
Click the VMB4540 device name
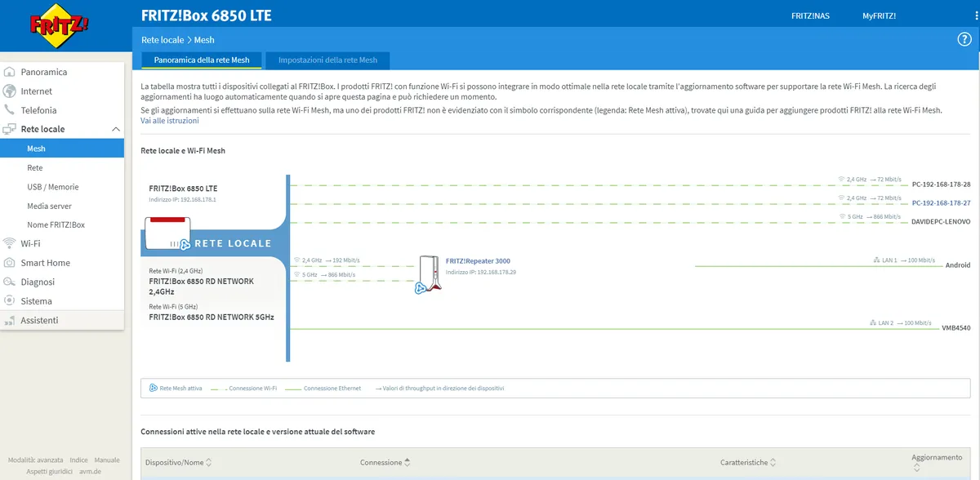956,328
